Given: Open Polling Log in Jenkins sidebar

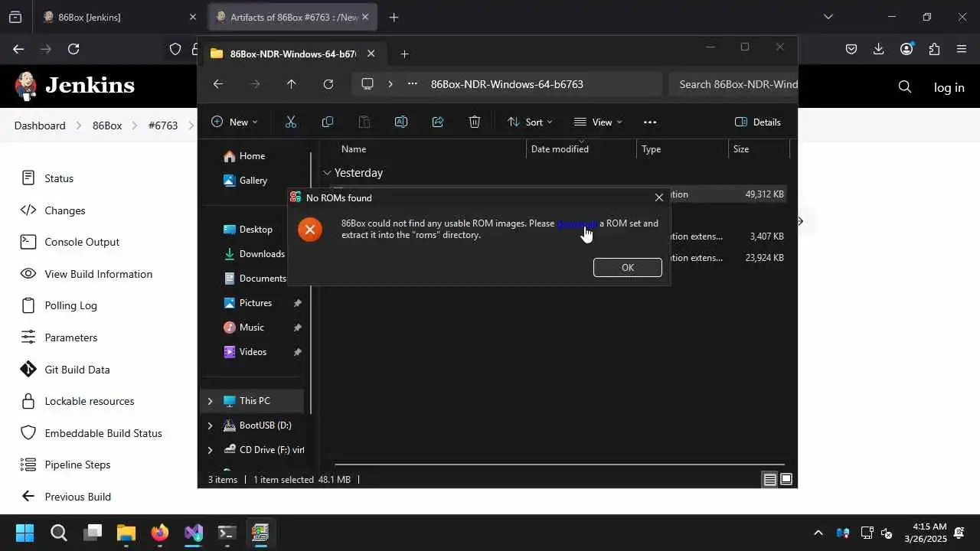Looking at the screenshot, I should (70, 305).
